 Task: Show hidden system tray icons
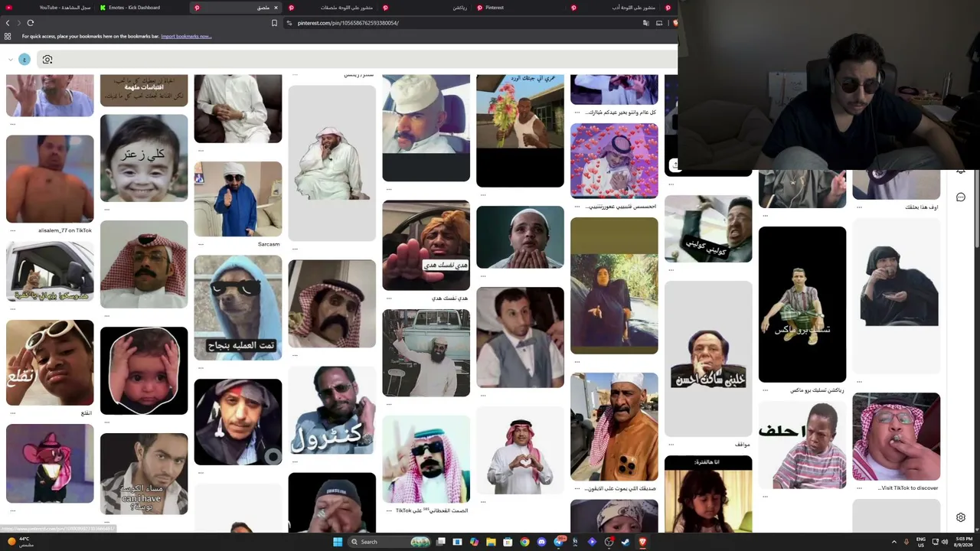(x=893, y=542)
